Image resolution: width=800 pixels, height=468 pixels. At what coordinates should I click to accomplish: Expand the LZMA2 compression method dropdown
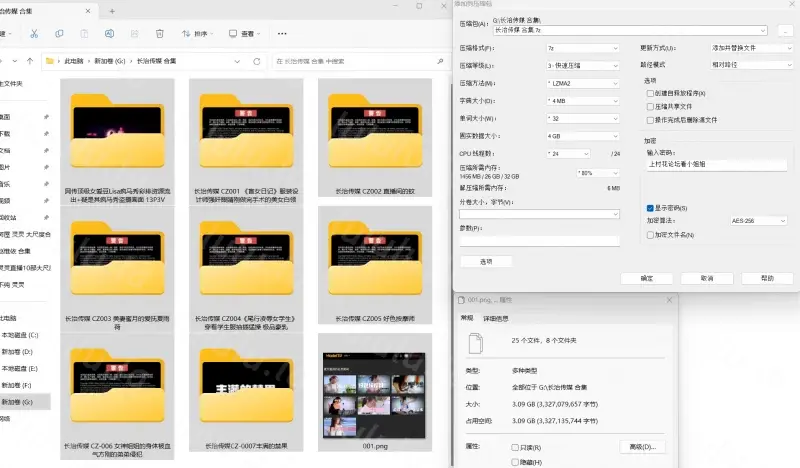tap(583, 83)
